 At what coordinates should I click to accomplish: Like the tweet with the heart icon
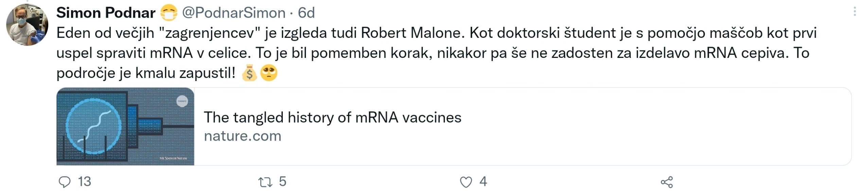(466, 182)
